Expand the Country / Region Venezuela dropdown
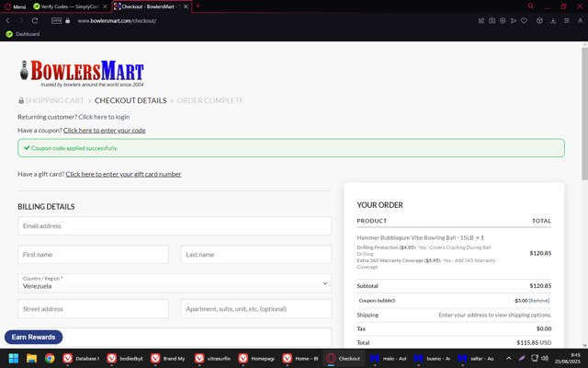This screenshot has height=368, width=588. [175, 283]
